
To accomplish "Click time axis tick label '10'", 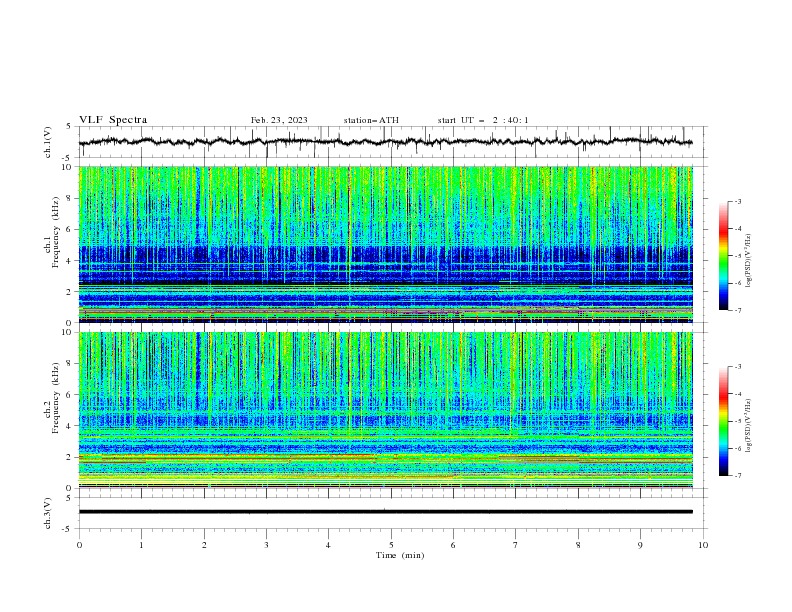I will (703, 545).
